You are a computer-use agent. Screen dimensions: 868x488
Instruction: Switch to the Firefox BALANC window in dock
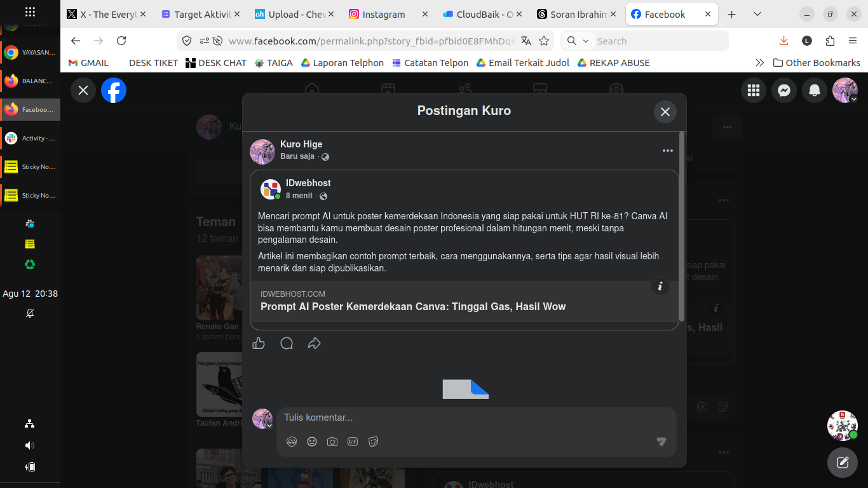(31, 81)
